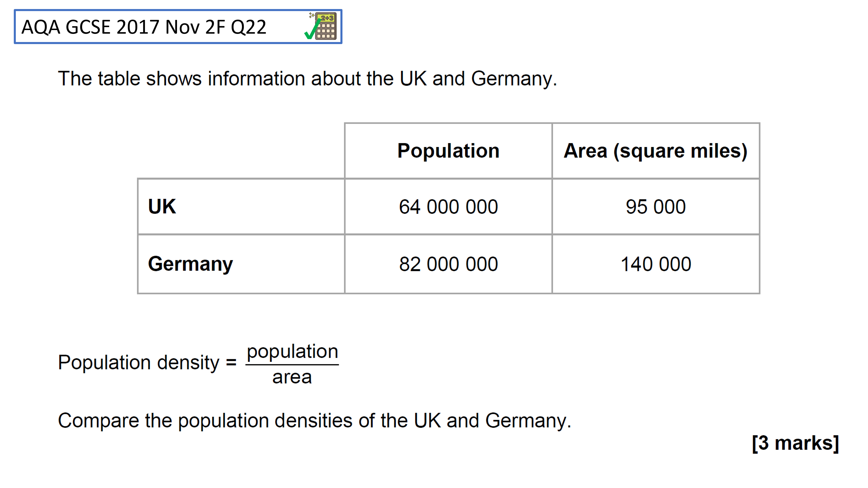The height and width of the screenshot is (488, 868).
Task: Select the Germany row label
Action: coord(190,264)
